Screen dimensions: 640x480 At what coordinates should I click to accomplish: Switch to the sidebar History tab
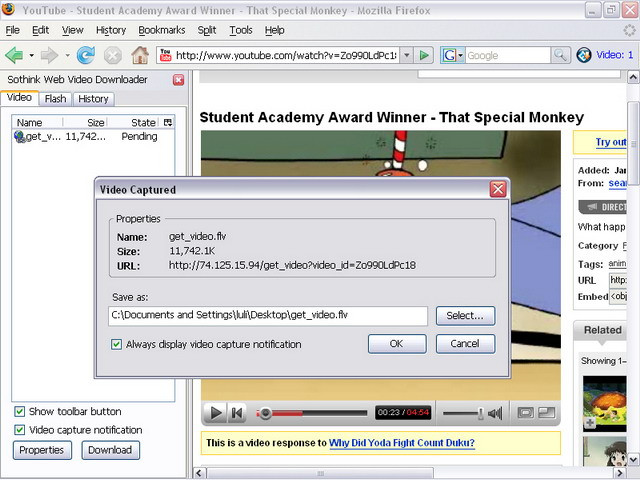tap(93, 99)
